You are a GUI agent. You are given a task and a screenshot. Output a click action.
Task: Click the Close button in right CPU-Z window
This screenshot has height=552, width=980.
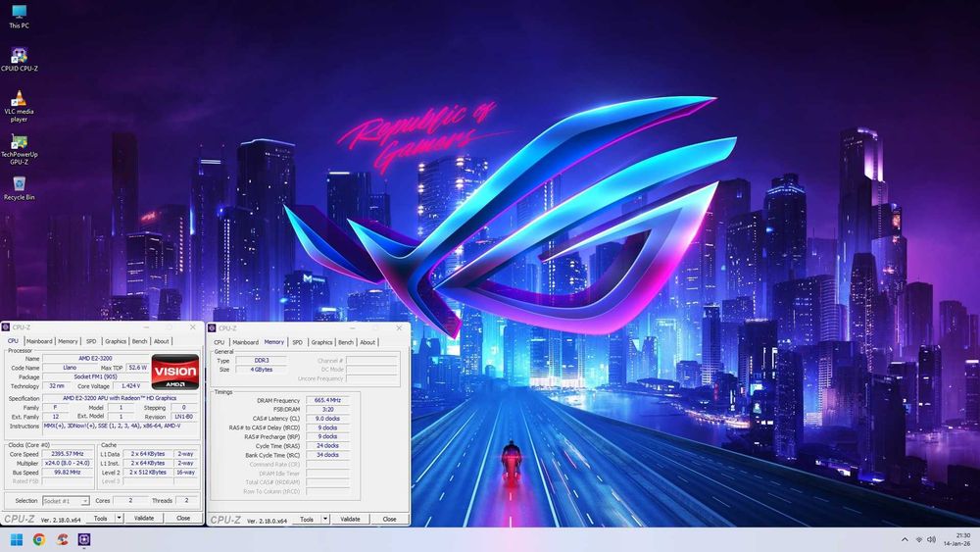pos(389,520)
